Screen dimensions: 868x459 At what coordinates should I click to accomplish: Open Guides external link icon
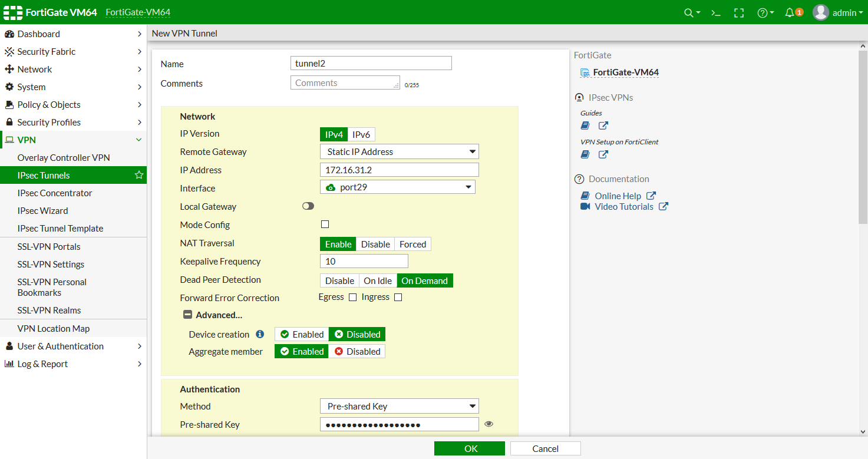(x=603, y=126)
